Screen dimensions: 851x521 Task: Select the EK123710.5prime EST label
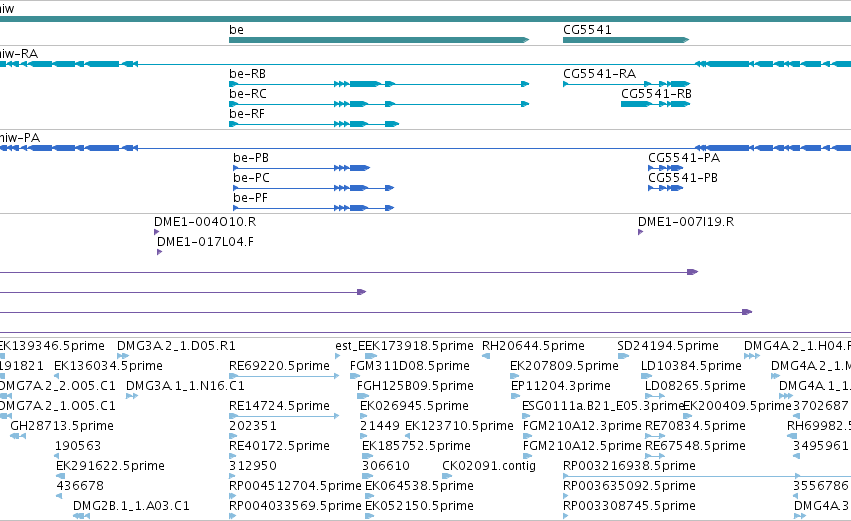pyautogui.click(x=459, y=426)
